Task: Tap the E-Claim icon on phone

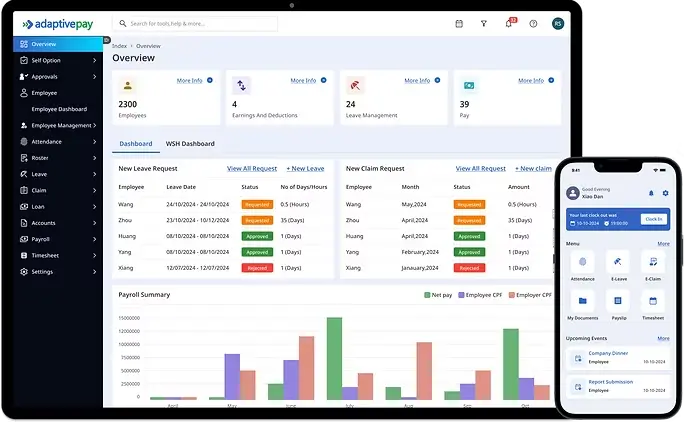Action: [653, 261]
